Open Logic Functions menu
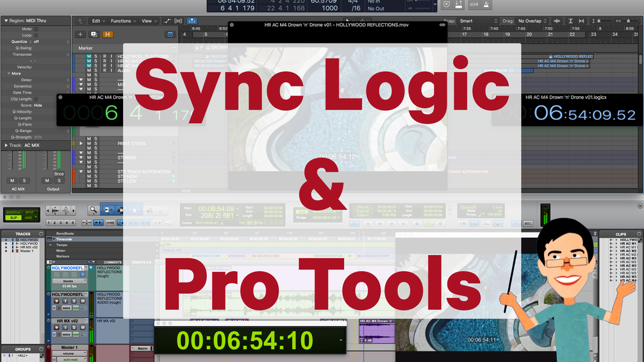Screen dimensions: 644x362 pyautogui.click(x=123, y=21)
